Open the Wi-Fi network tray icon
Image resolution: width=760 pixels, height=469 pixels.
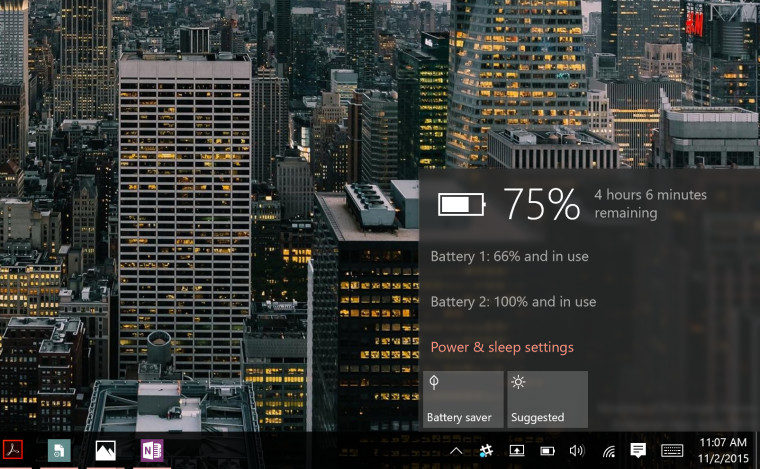tap(609, 452)
